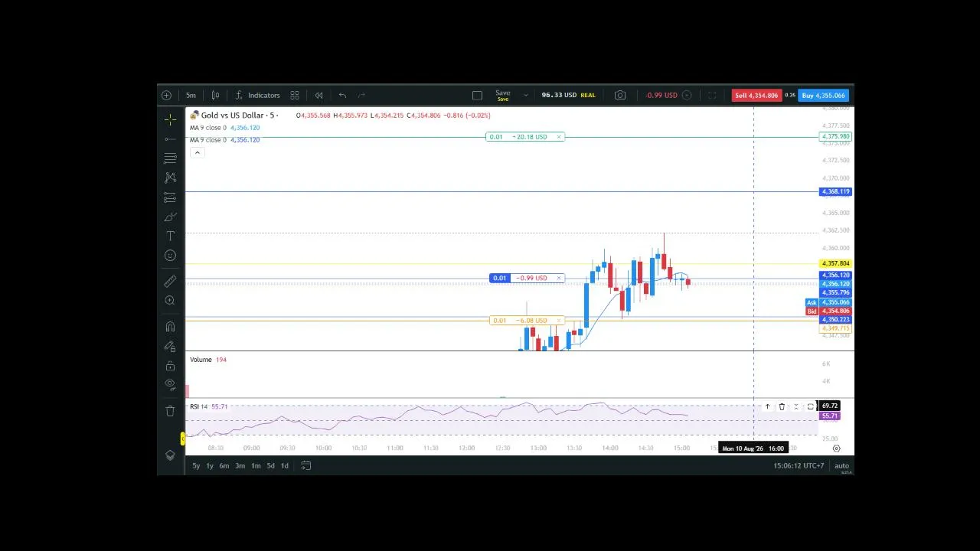Select the trend line drawing tool

click(x=170, y=139)
